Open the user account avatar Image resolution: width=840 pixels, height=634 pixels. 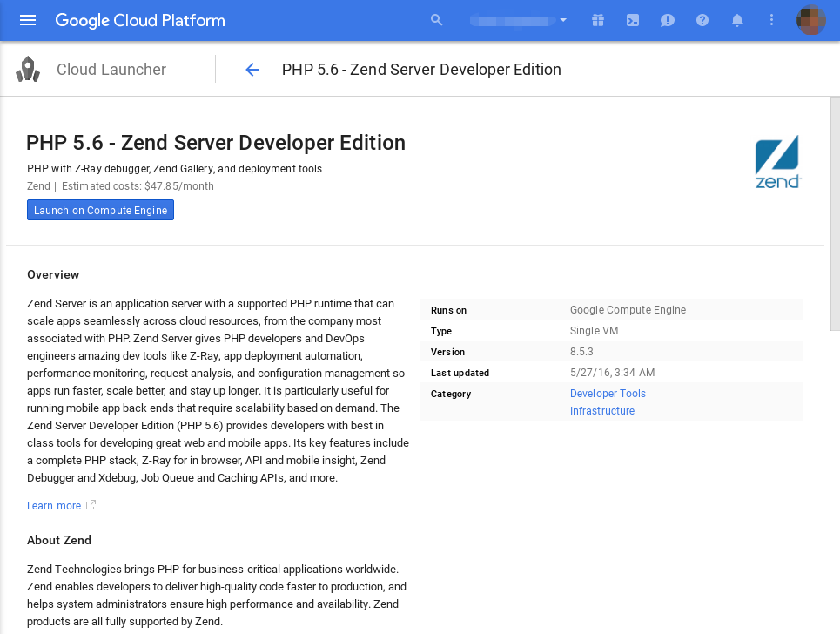pyautogui.click(x=810, y=20)
